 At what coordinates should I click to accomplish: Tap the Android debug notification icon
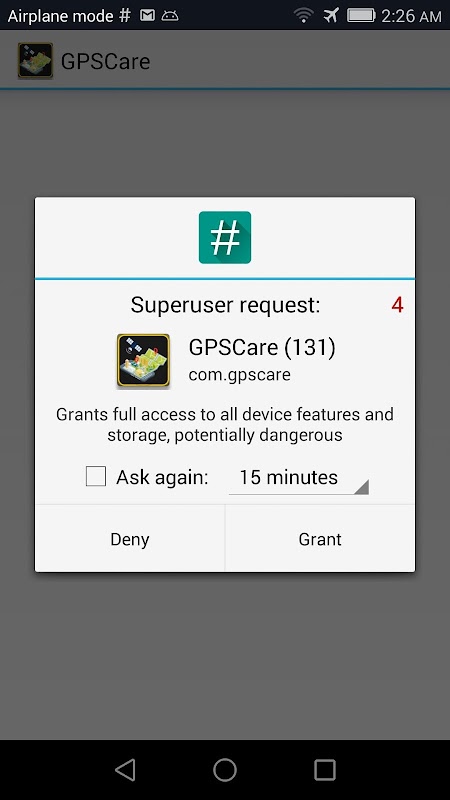pos(170,16)
